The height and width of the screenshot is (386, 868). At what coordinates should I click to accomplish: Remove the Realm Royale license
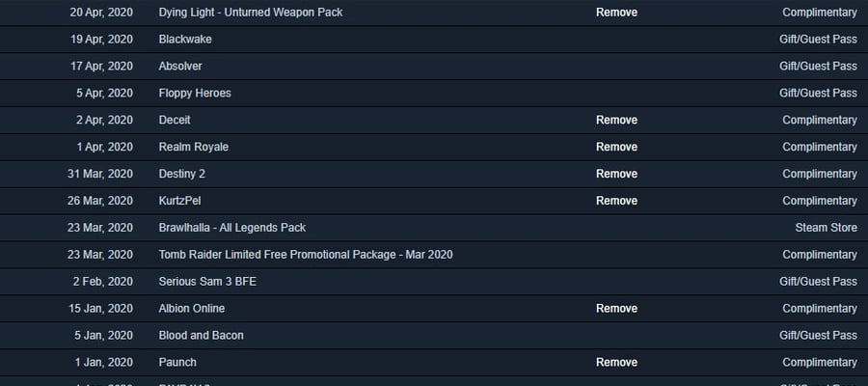click(616, 147)
